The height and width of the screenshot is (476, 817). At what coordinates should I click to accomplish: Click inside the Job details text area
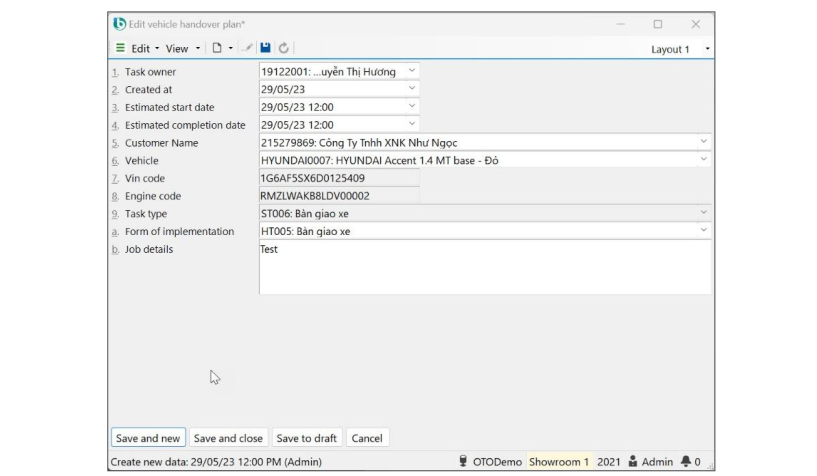pos(485,268)
